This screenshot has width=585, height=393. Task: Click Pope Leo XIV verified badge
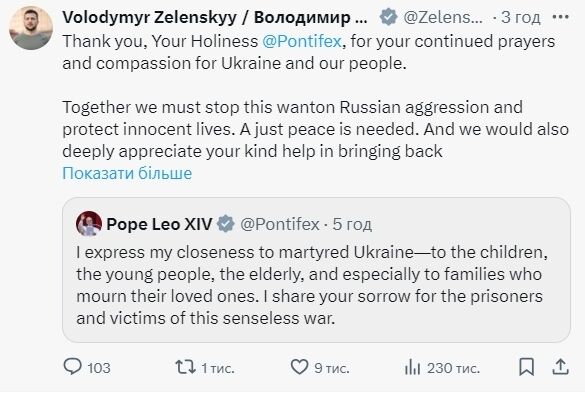coord(225,224)
